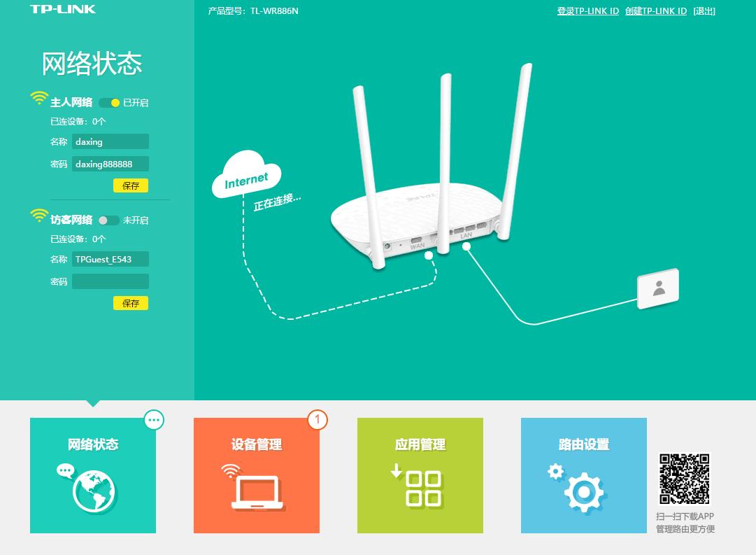
Task: Open the 设备管理 (Device Management) panel
Action: coord(256,475)
